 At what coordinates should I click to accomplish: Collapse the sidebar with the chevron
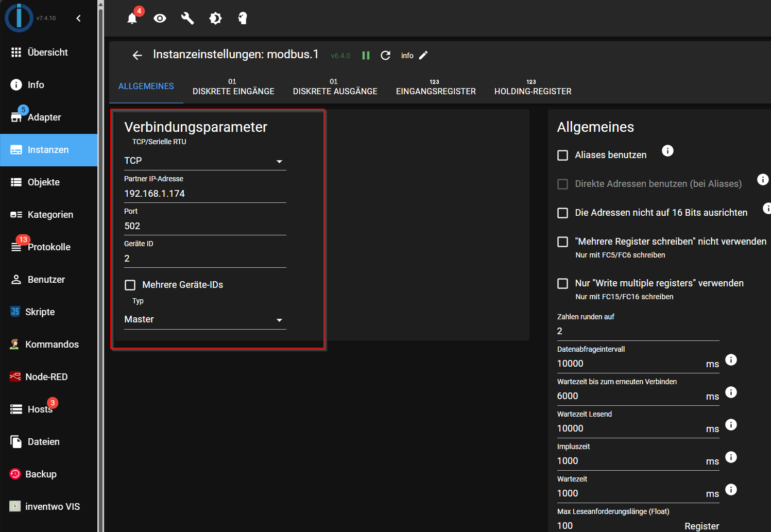coord(79,19)
